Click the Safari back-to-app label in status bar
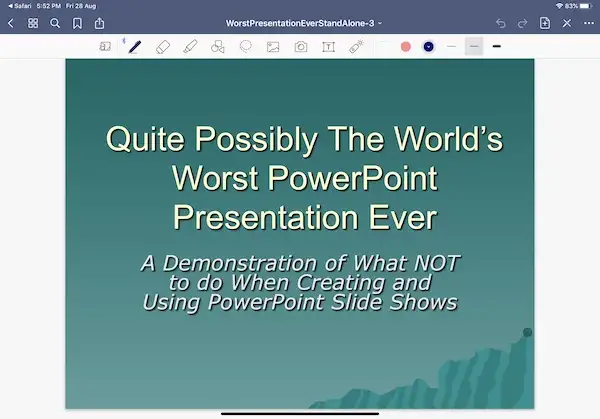Viewport: 600px width, 419px height. [17, 6]
